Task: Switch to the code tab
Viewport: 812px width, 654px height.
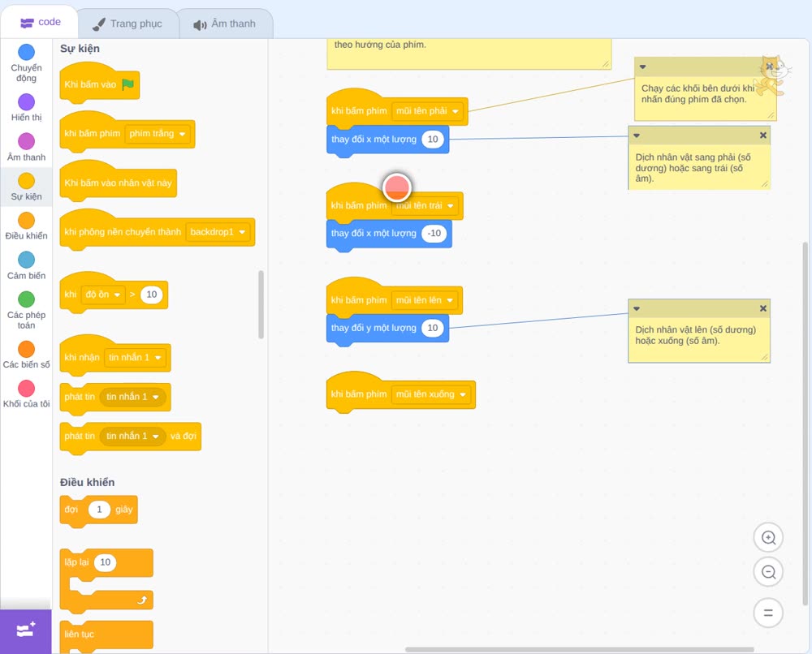Action: coord(40,22)
